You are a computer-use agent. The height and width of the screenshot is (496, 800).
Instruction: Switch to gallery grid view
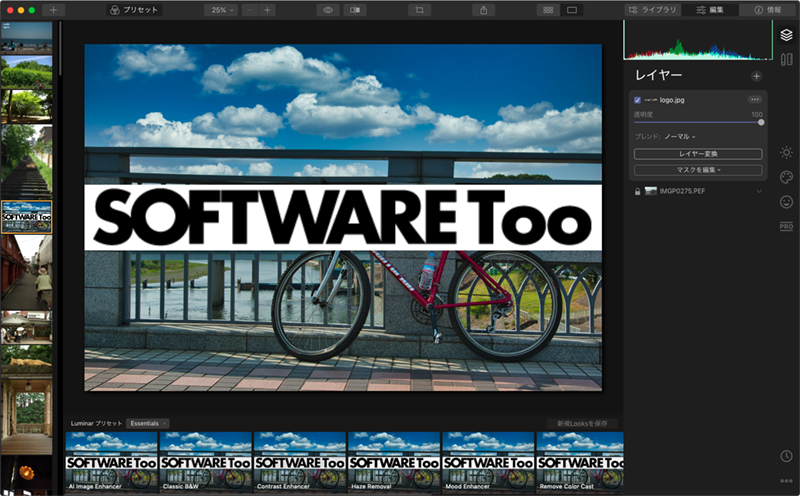point(548,10)
